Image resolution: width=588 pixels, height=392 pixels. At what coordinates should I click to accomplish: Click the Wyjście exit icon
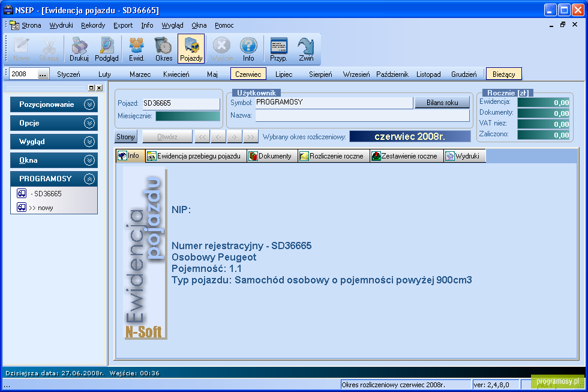point(221,49)
